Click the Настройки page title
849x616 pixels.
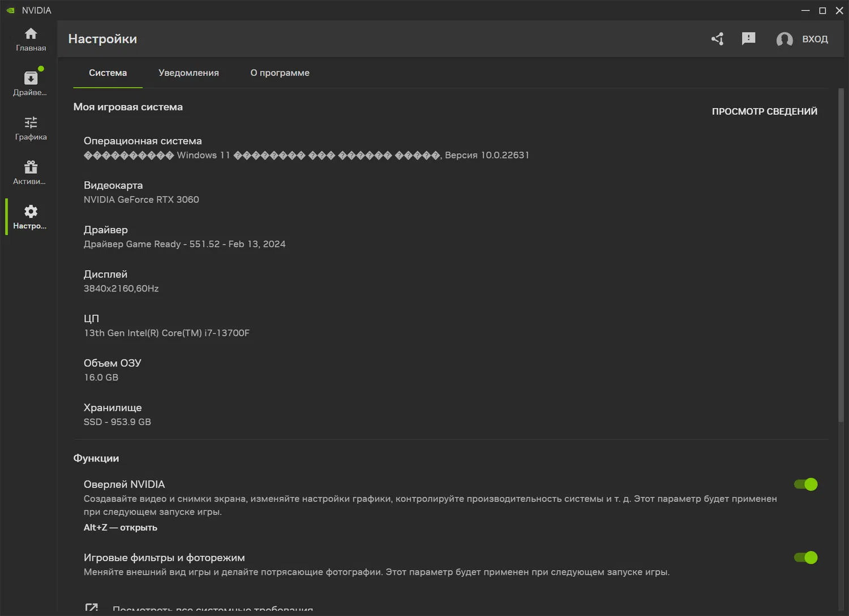click(102, 39)
